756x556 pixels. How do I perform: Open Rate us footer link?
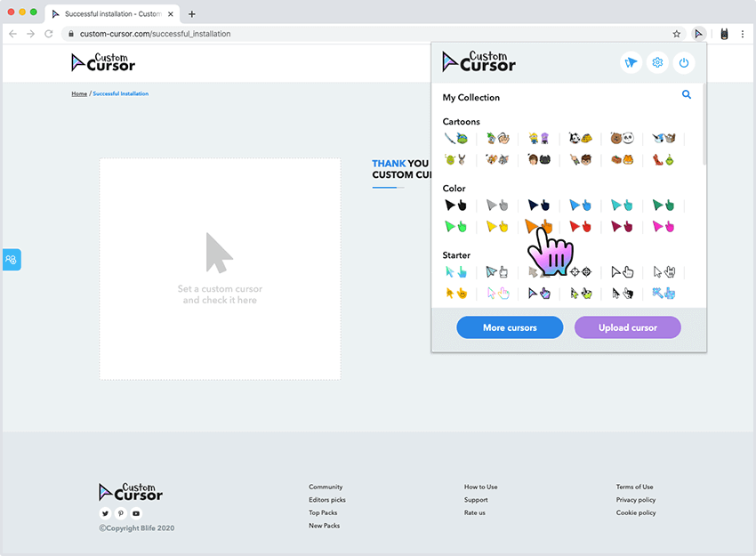click(x=475, y=513)
